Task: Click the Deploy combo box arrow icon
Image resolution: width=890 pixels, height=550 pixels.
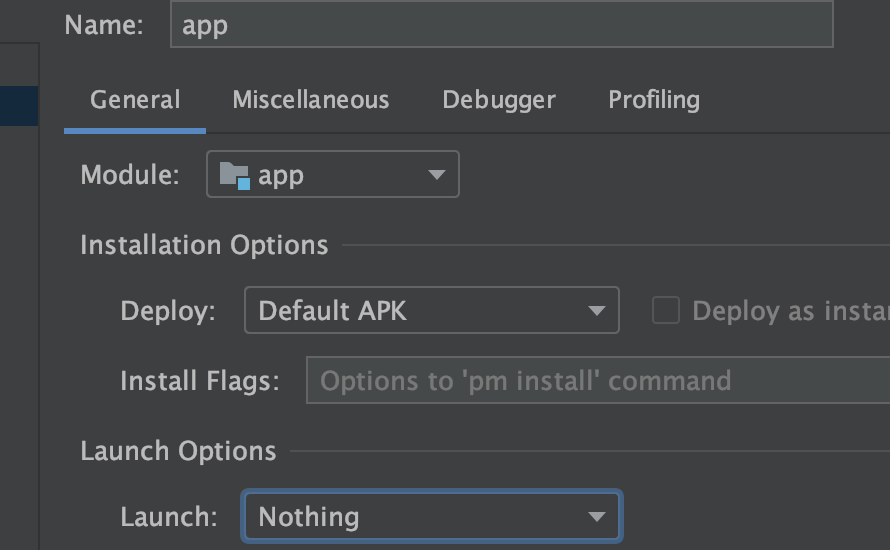Action: (597, 311)
